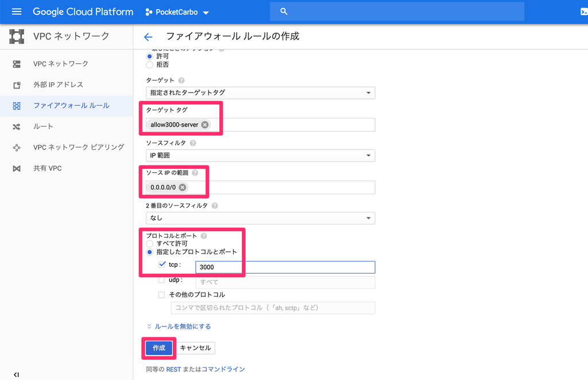Activate Cloud Shell icon at top right

pyautogui.click(x=583, y=12)
